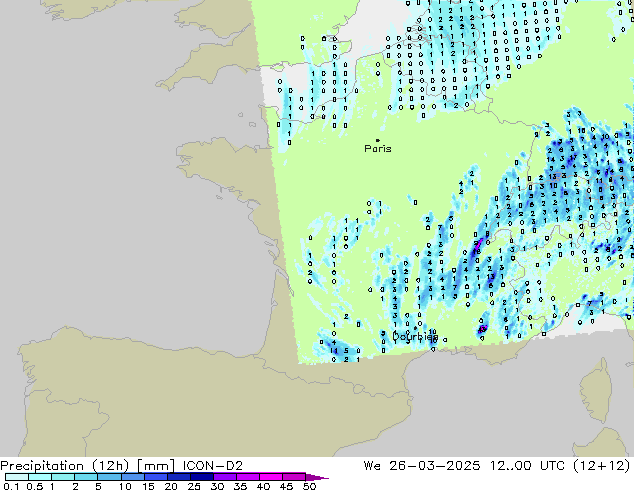Screen dimensions: 634x490
Task: Click the We 26-03-2025 date text
Action: point(422,466)
